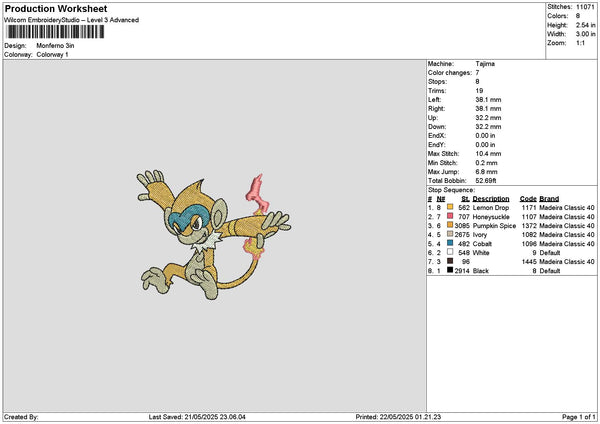Click the 'EndX:' value 0.00 in
600x424 pixels.
[485, 136]
